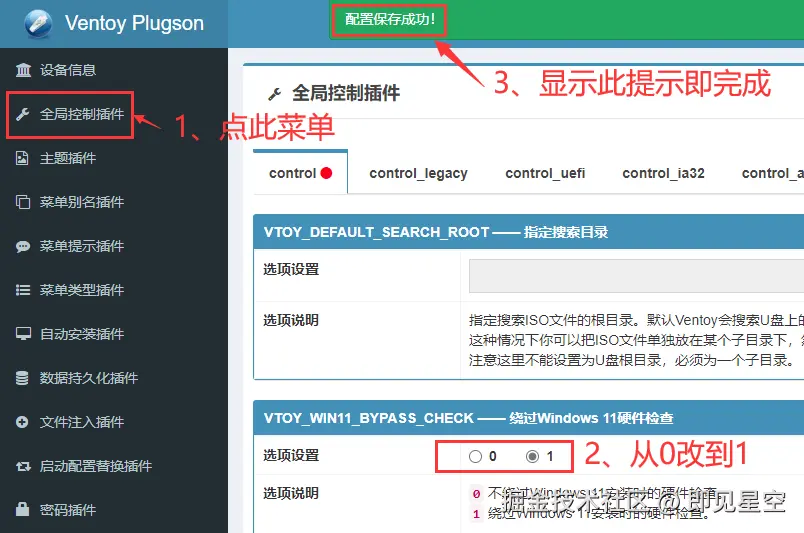Image resolution: width=804 pixels, height=533 pixels.
Task: Click the plus-circle icon beside 文件注入插件
Action: [22, 422]
